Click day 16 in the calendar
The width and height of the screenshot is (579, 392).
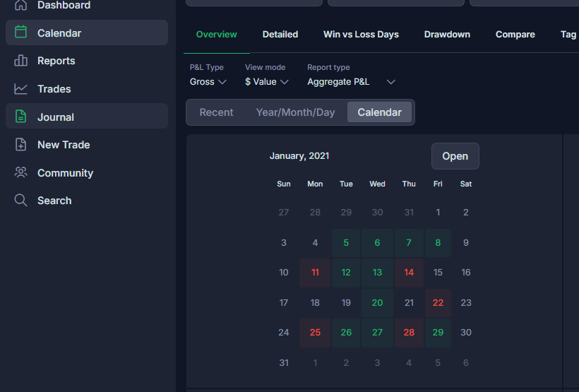tap(466, 273)
